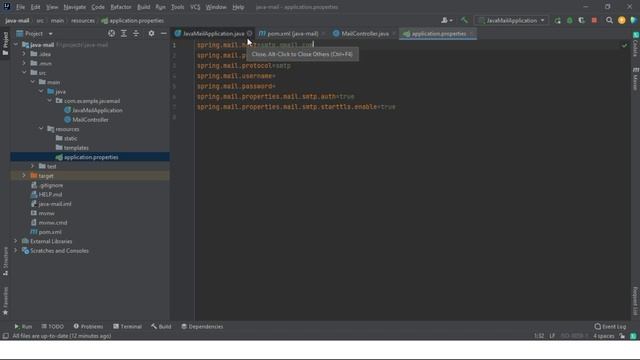Open the Terminal tool window
Viewport: 640px width, 360px height.
click(127, 327)
